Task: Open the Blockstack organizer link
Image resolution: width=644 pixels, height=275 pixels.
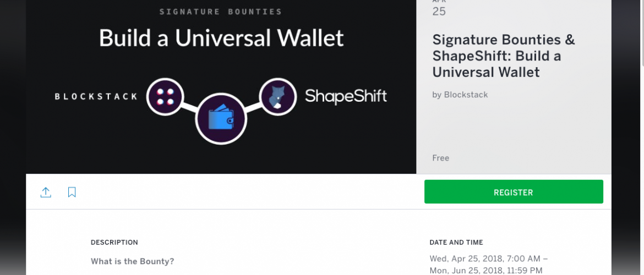Action: 466,95
